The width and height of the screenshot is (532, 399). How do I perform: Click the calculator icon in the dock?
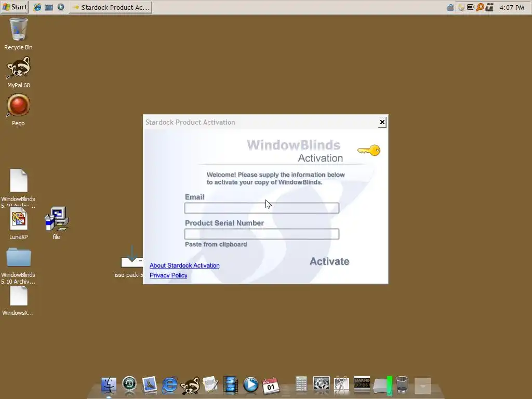pos(301,385)
